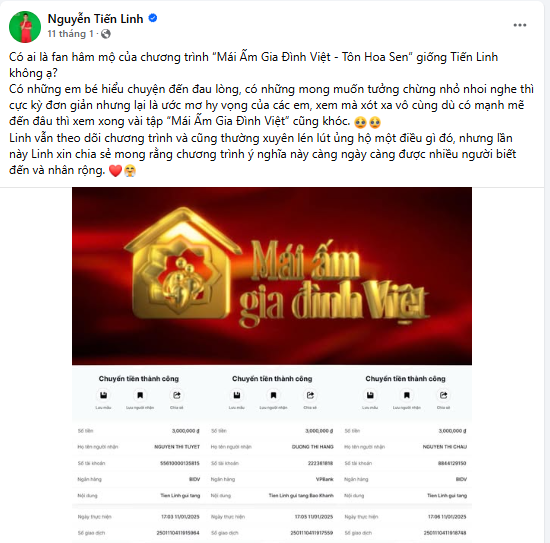Click recipient name NGUYEN THI TUYET
This screenshot has width=550, height=543.
(177, 447)
